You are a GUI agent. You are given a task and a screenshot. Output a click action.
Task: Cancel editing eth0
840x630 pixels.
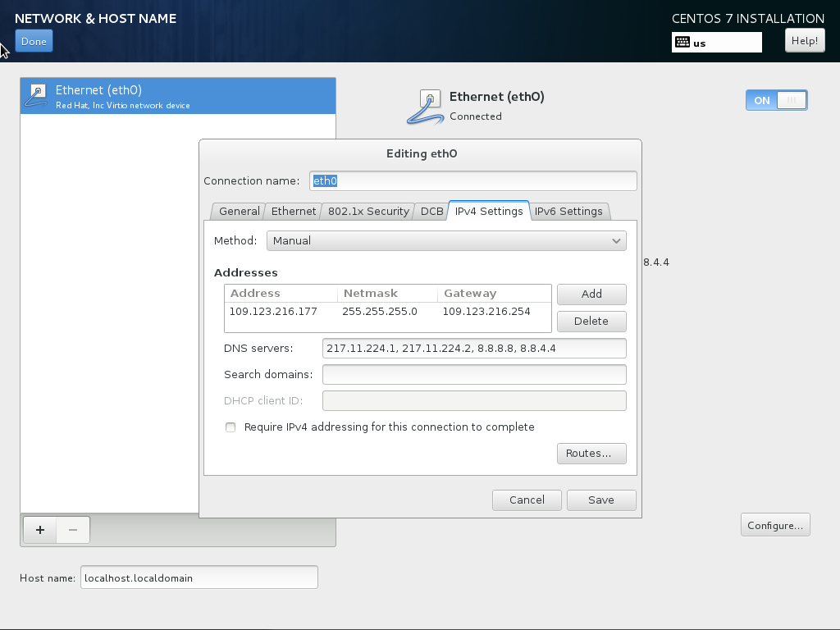click(x=526, y=500)
